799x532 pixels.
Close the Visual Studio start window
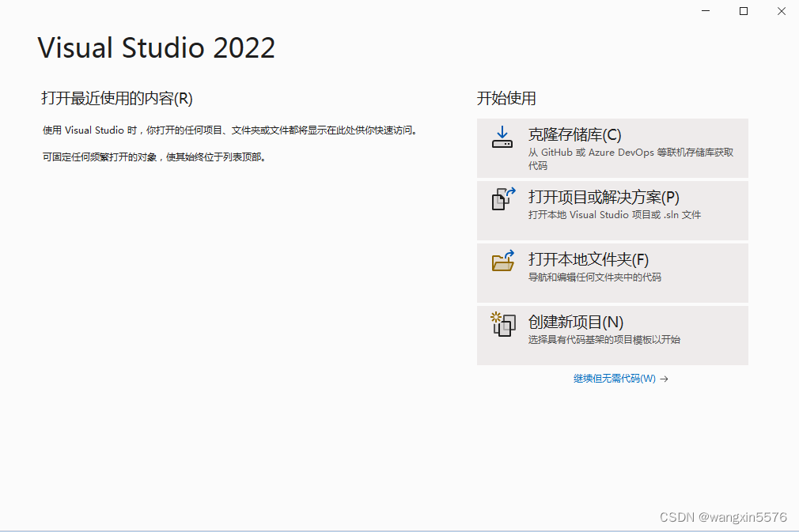tap(781, 11)
